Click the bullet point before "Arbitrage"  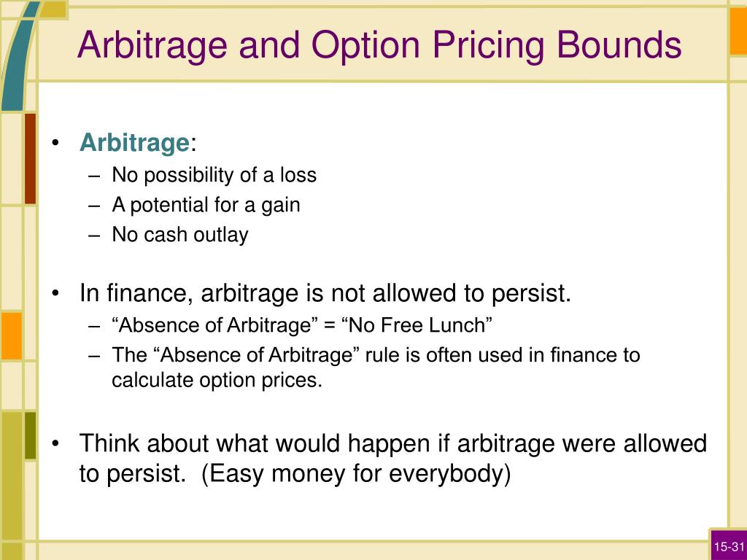pyautogui.click(x=55, y=143)
